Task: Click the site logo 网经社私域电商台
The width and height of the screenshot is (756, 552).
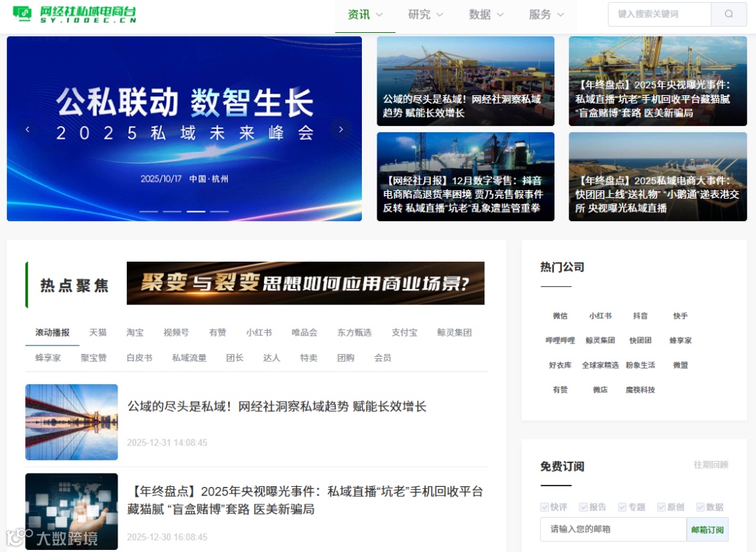Action: tap(73, 14)
